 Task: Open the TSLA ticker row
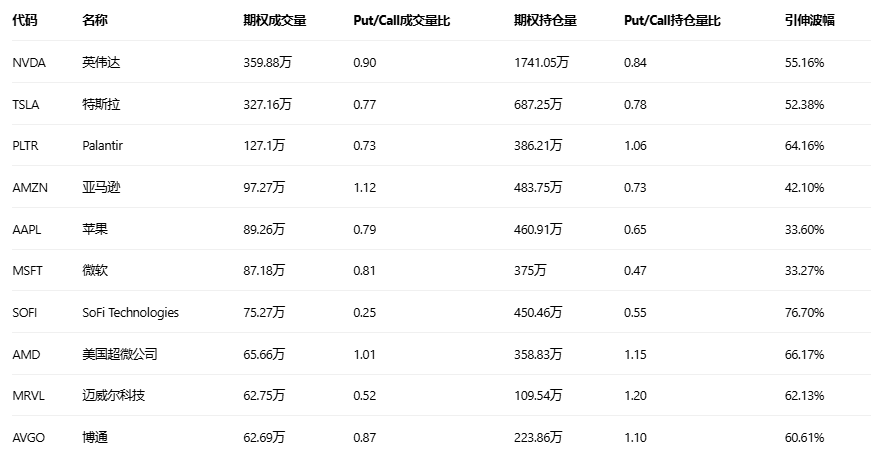(x=26, y=104)
